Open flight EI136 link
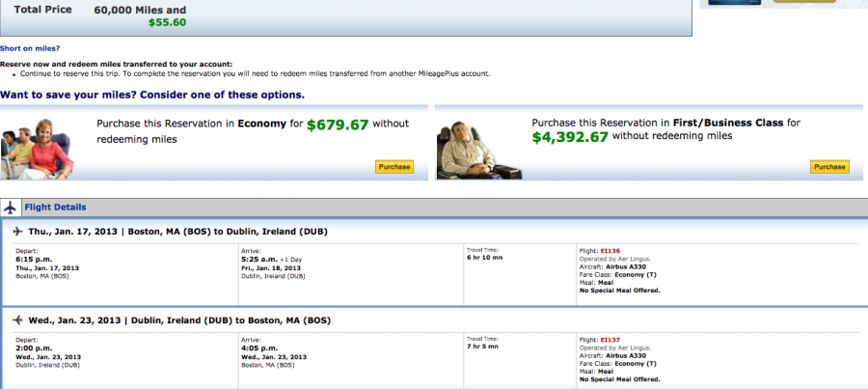 [610, 251]
